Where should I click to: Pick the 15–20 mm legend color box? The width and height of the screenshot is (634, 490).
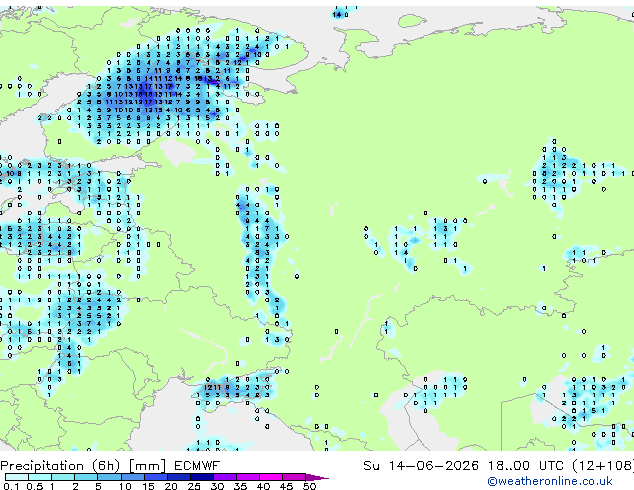pos(155,477)
